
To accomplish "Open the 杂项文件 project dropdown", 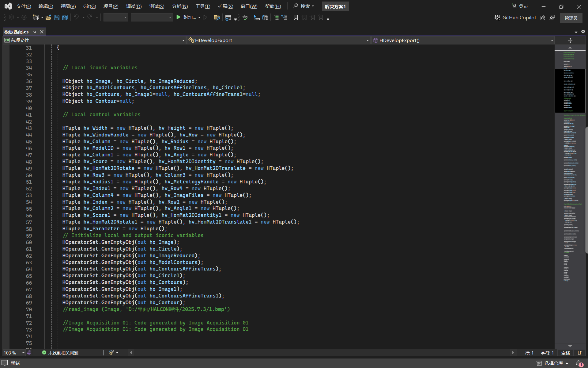I will coord(183,40).
